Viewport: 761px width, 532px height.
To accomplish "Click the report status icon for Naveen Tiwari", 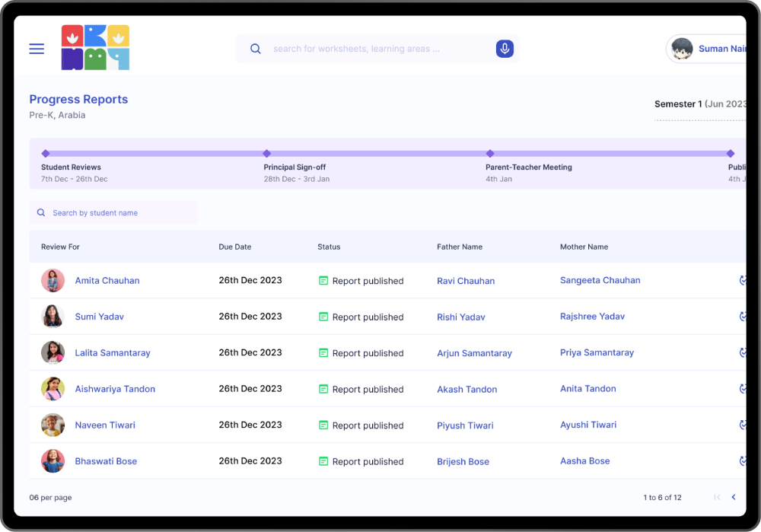I will coord(323,425).
